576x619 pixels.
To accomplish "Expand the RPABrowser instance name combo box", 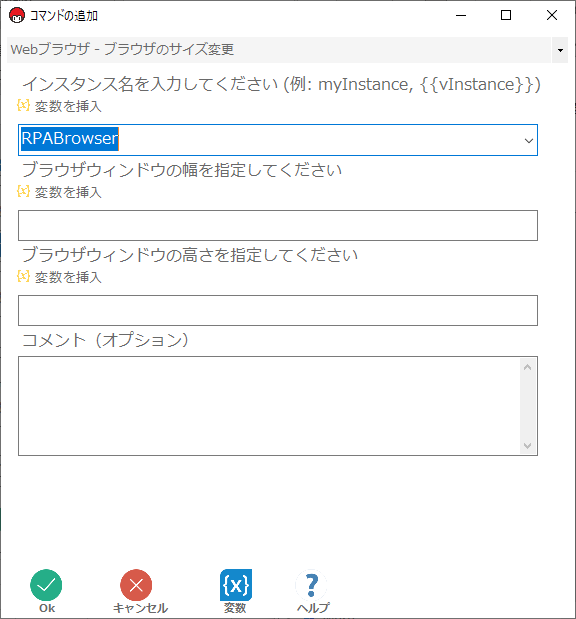I will 529,141.
